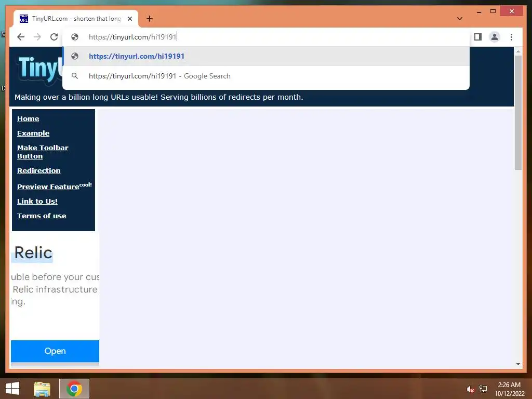Open the Link to Us! link

[37, 201]
